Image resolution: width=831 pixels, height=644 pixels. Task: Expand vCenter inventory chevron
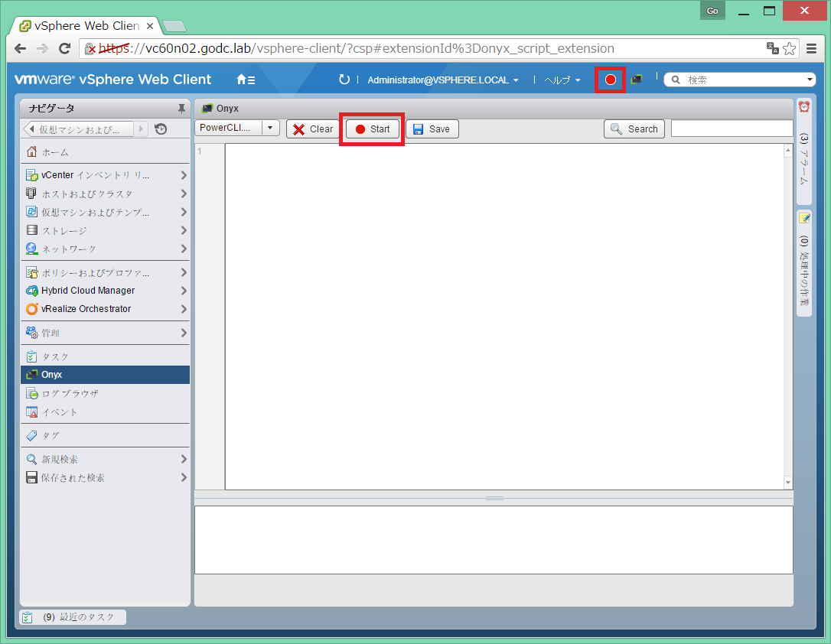[184, 175]
